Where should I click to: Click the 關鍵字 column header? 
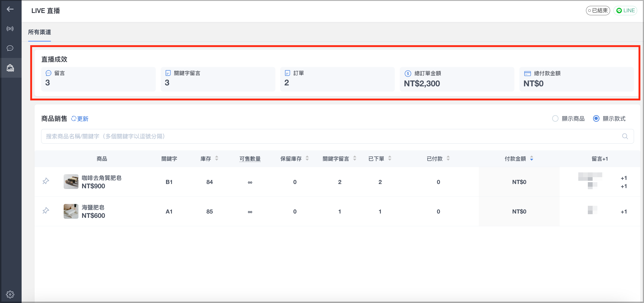coord(169,159)
